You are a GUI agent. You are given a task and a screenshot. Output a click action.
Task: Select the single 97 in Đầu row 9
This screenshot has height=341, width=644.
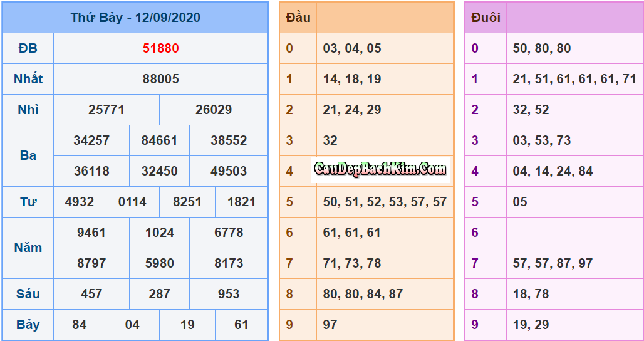pyautogui.click(x=330, y=325)
